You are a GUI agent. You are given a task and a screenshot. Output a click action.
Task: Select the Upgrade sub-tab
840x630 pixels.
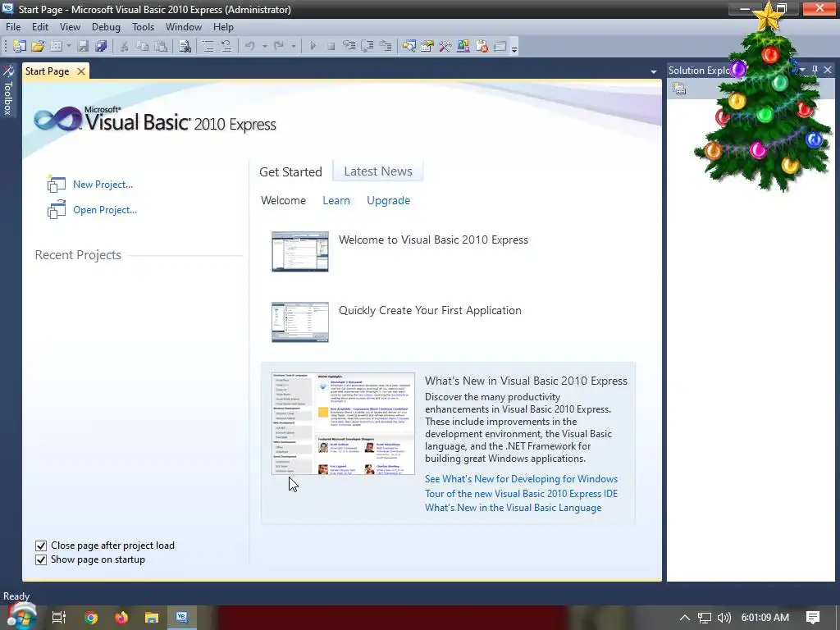(388, 200)
